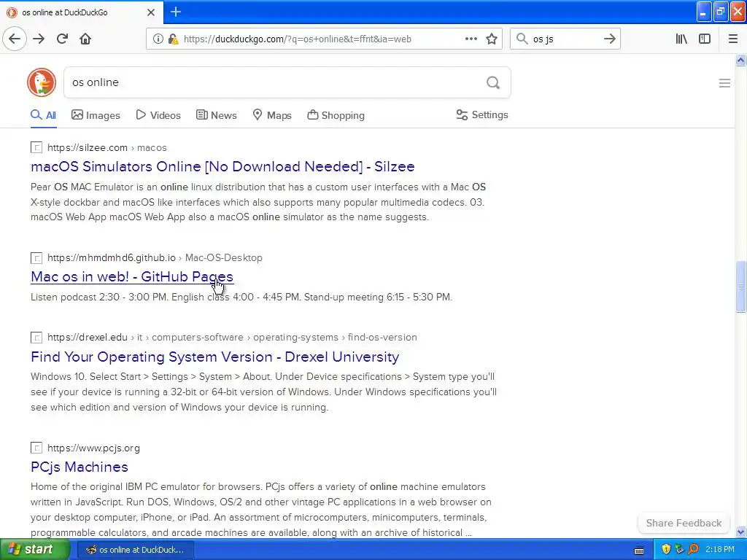This screenshot has height=560, width=747.
Task: Click the Forward navigation arrow
Action: 39,39
